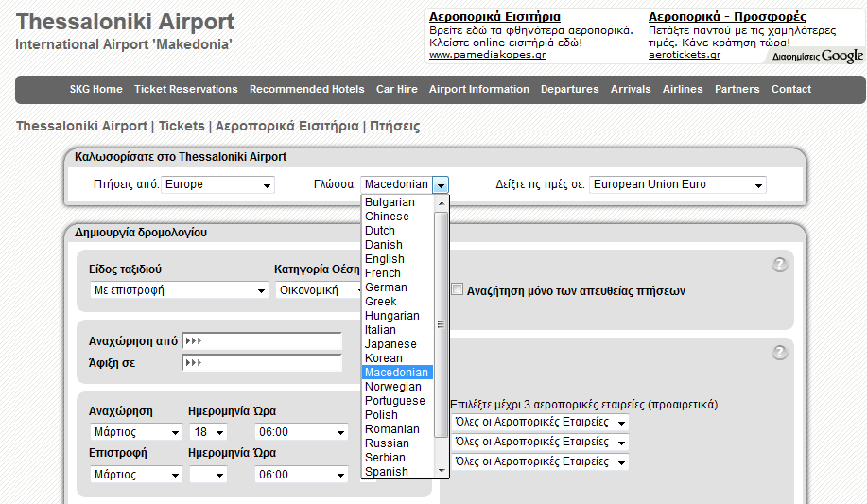Open the departure month dropdown
This screenshot has width=867, height=504.
(135, 432)
